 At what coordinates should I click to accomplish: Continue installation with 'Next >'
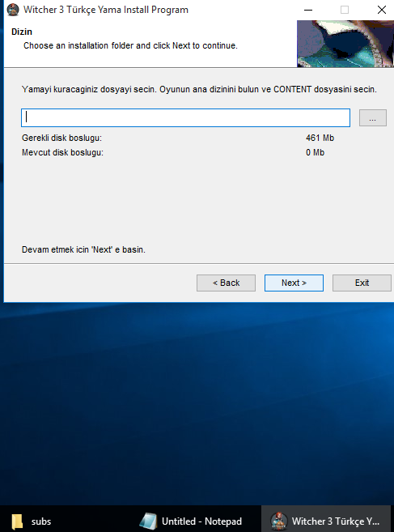click(294, 283)
